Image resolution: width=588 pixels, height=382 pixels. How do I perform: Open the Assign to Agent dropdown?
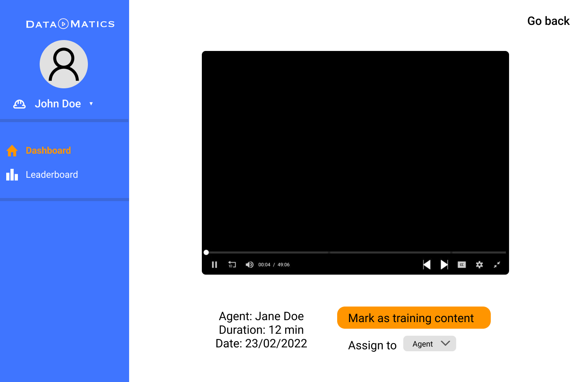[x=430, y=343]
